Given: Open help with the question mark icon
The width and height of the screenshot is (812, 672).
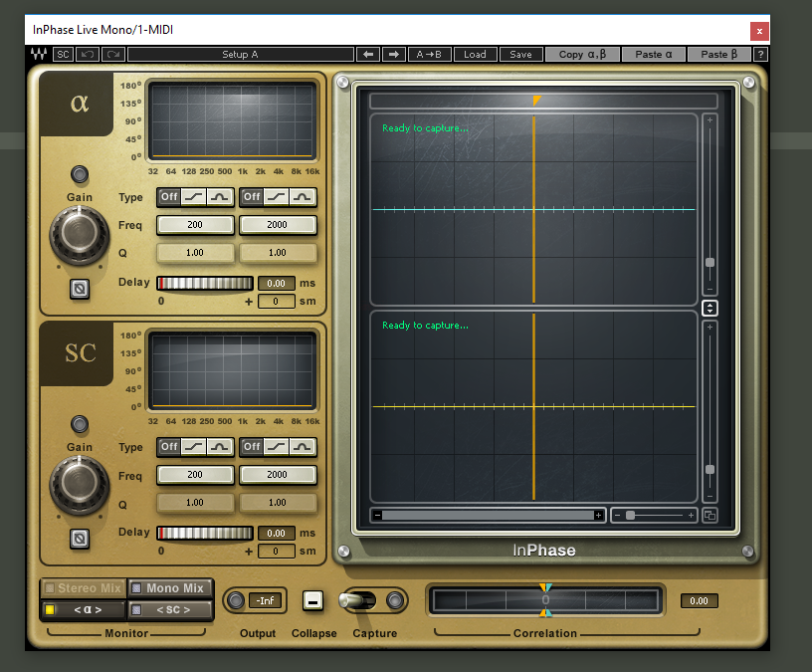Looking at the screenshot, I should pos(760,55).
